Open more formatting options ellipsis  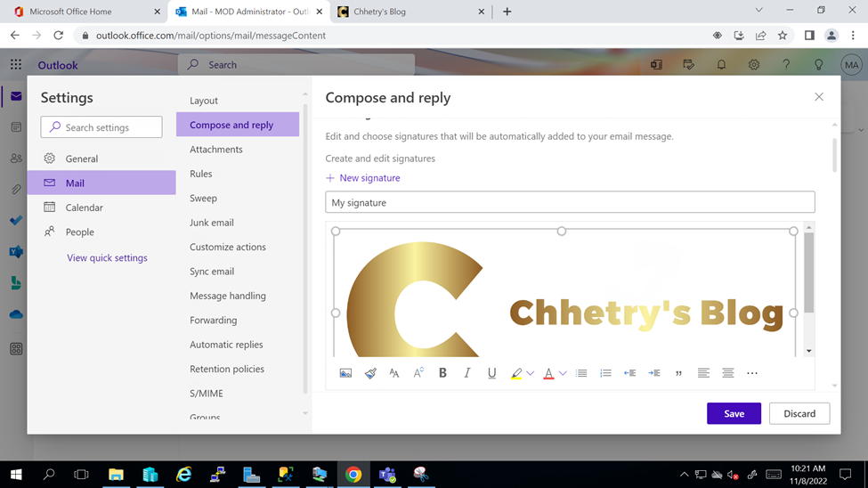click(752, 373)
